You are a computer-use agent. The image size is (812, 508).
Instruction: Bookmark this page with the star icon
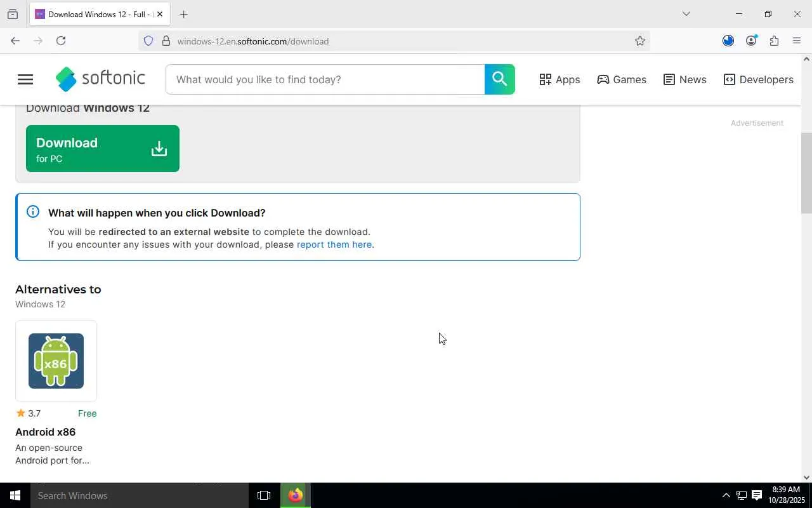(x=640, y=41)
